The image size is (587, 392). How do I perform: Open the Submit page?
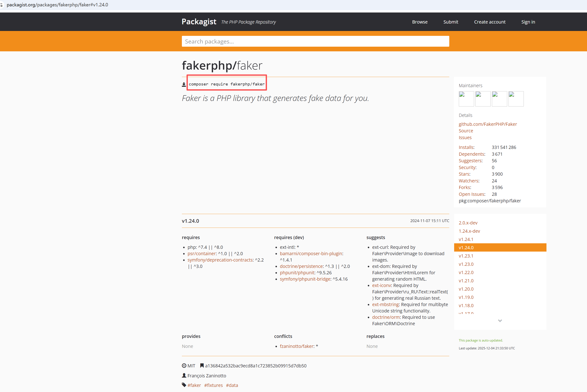pyautogui.click(x=451, y=22)
